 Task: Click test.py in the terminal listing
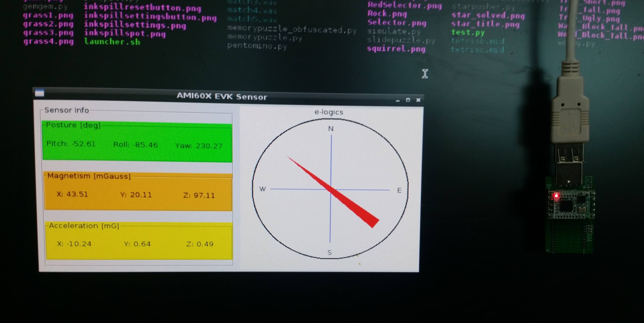[x=468, y=33]
